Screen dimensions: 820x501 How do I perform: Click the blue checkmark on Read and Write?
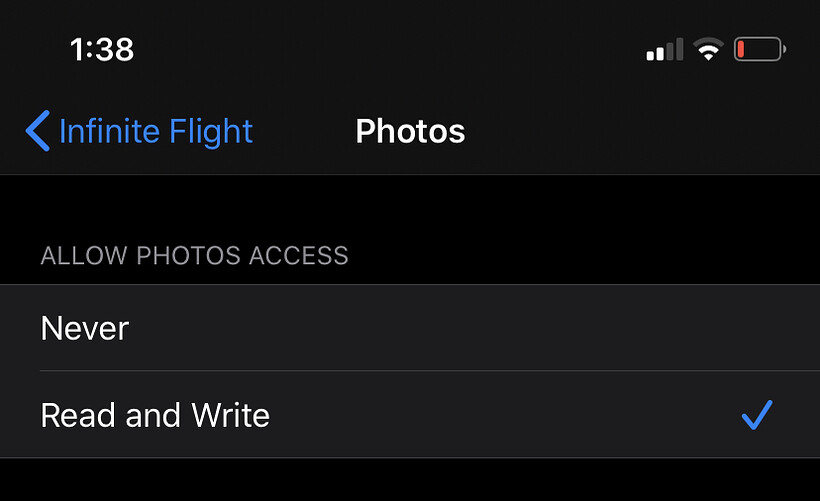(757, 415)
